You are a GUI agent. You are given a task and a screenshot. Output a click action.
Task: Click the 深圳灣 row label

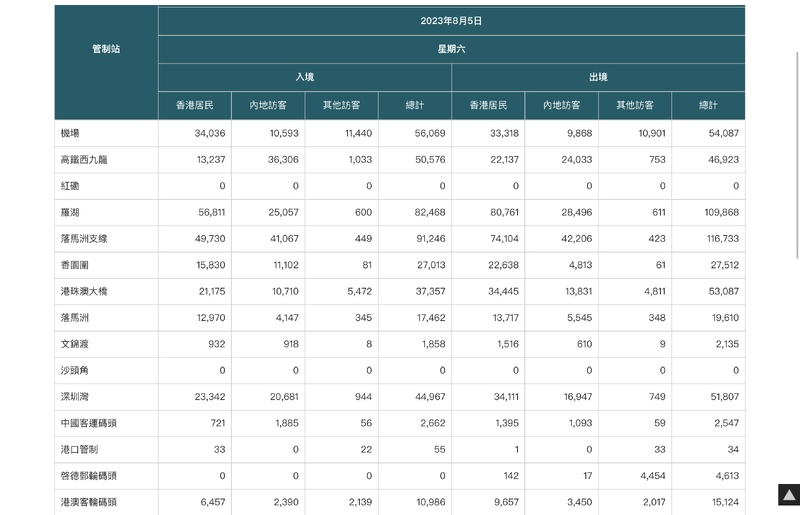[x=74, y=397]
